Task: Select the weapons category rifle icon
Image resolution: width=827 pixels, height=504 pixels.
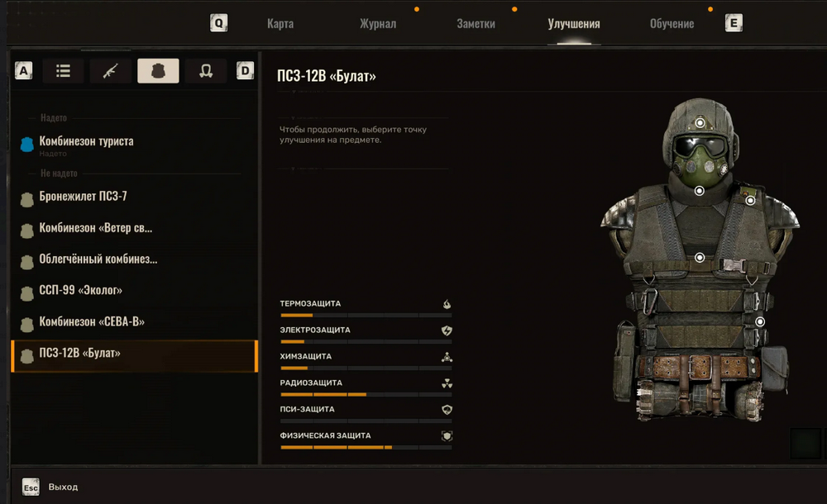Action: coord(110,71)
